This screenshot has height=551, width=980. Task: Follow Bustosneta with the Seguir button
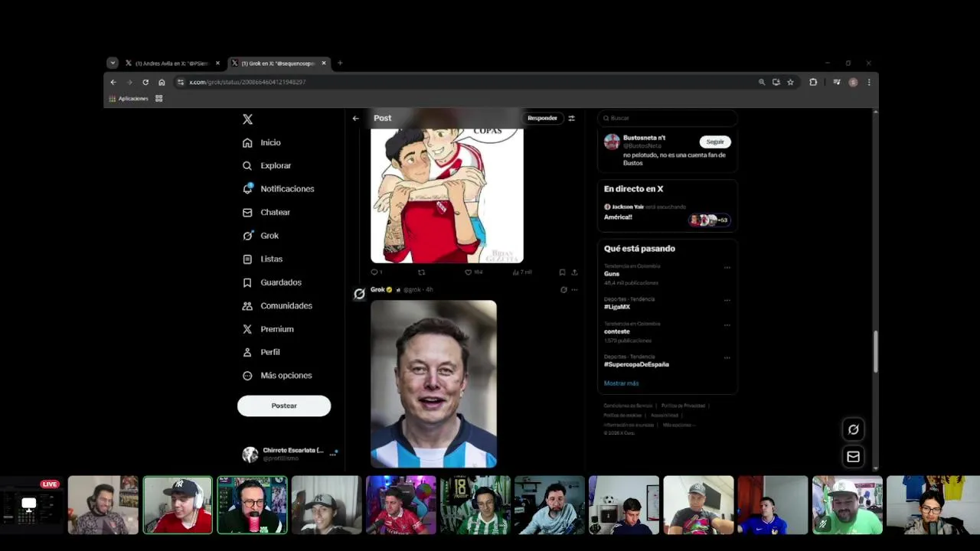[715, 142]
